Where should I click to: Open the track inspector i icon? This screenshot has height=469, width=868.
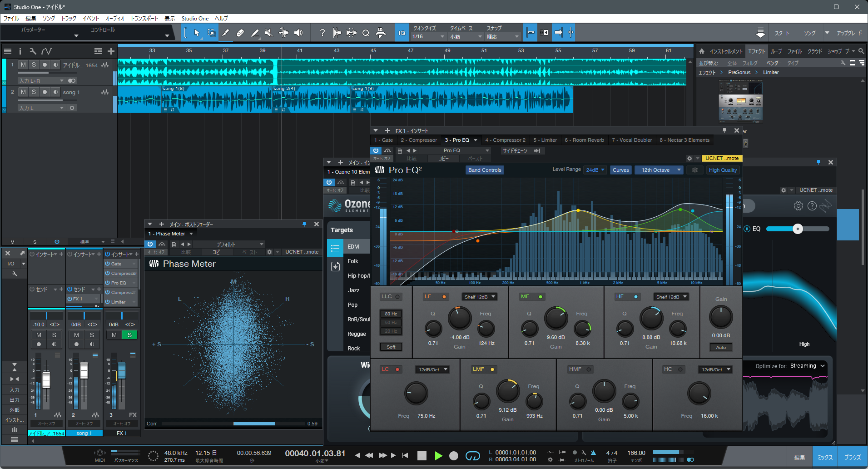click(x=20, y=51)
